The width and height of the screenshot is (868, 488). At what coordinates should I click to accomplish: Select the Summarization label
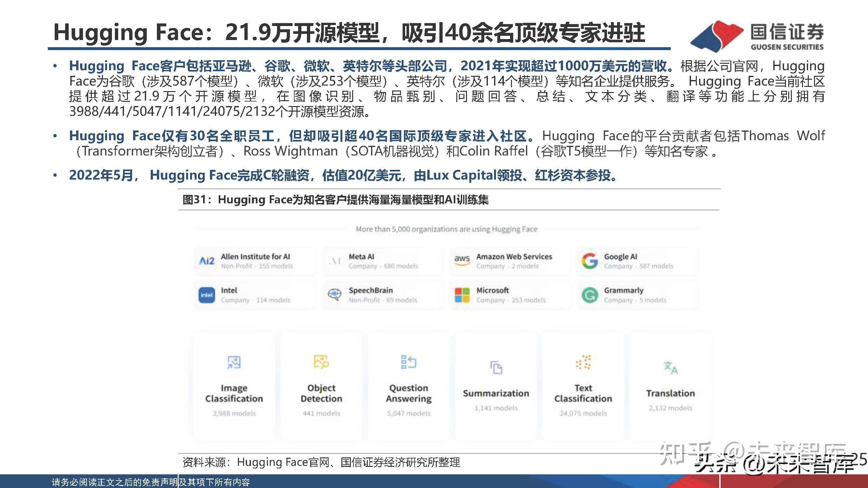click(x=496, y=393)
